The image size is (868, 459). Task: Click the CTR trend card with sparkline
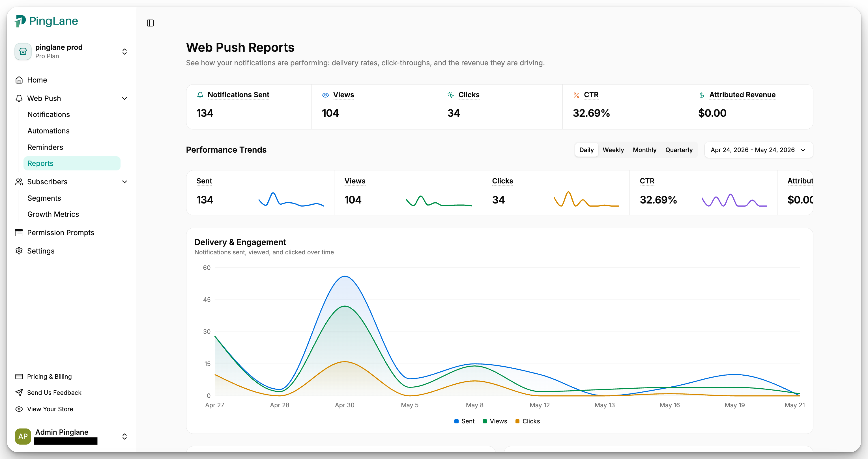703,193
